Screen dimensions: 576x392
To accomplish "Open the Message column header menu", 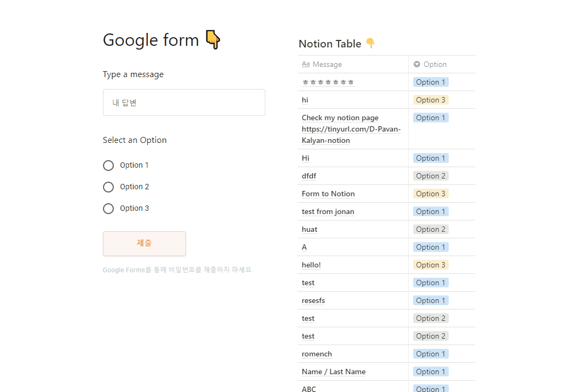I will tap(327, 64).
